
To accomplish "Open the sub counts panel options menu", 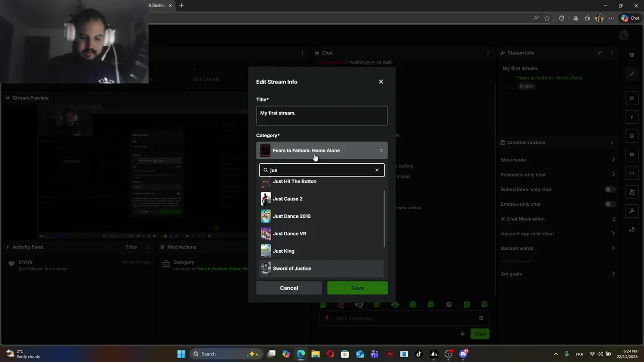I will 302,53.
